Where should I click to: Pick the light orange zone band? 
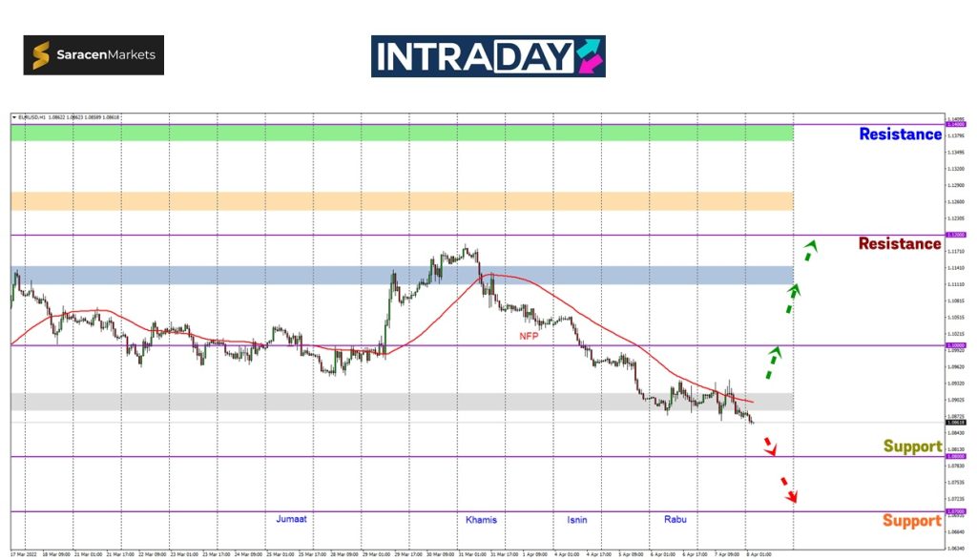[401, 201]
